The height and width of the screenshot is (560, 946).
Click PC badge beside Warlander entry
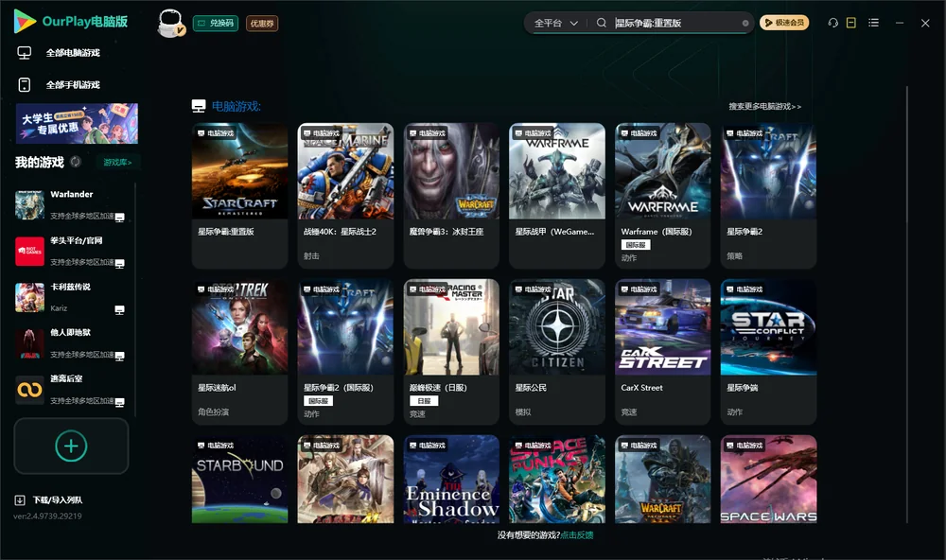coord(119,218)
